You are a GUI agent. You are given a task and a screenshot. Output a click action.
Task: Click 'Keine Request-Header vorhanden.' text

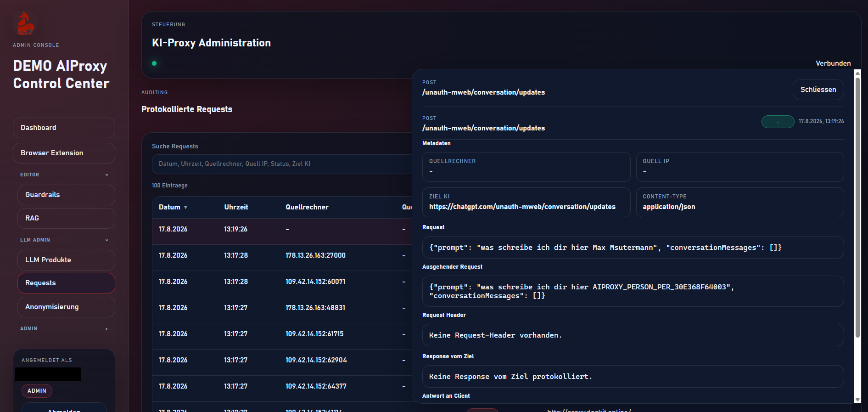click(x=495, y=335)
